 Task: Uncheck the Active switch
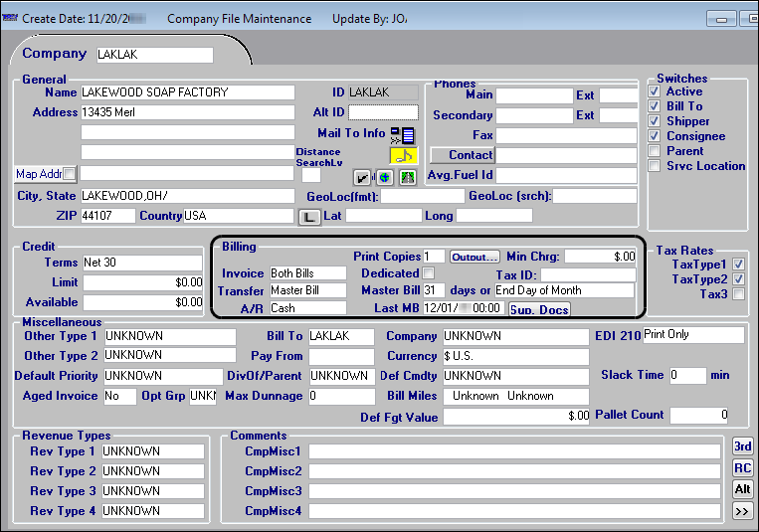pos(654,91)
